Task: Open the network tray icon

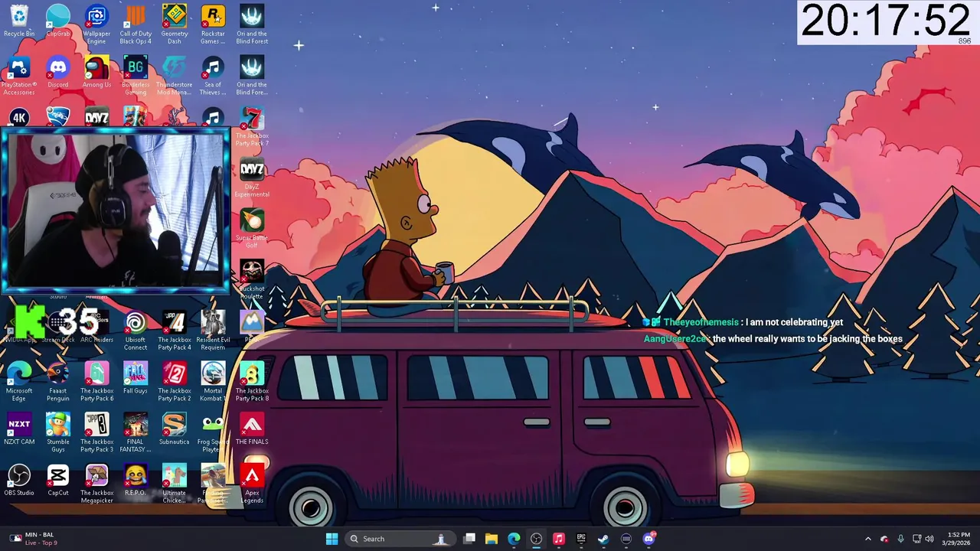Action: [917, 539]
